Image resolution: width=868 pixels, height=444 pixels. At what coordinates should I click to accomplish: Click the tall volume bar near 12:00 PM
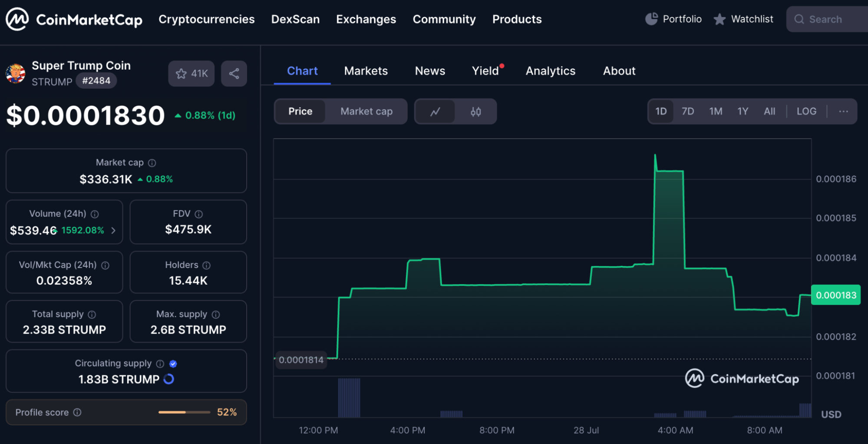[x=349, y=398]
